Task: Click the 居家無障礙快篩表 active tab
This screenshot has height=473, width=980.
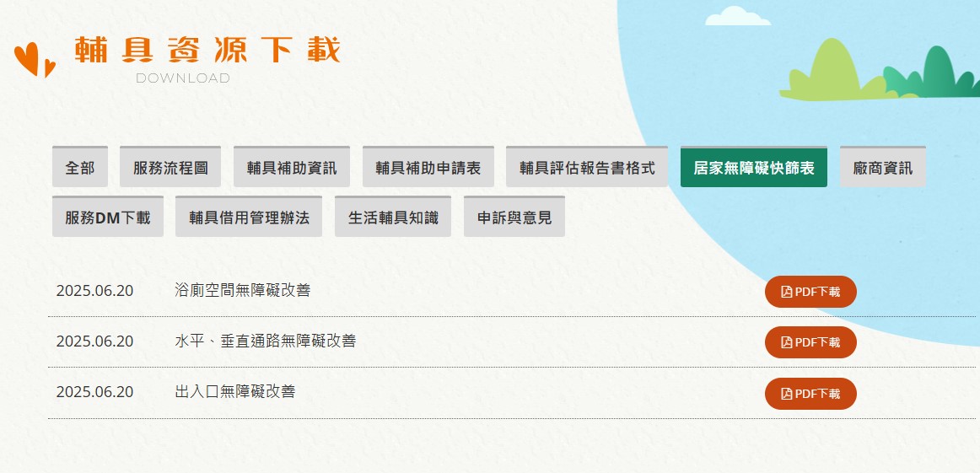Action: [754, 167]
